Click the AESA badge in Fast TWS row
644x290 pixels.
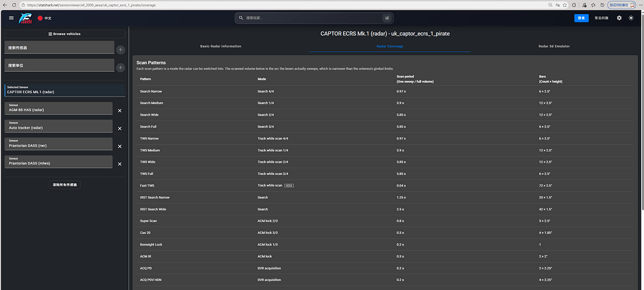click(289, 186)
